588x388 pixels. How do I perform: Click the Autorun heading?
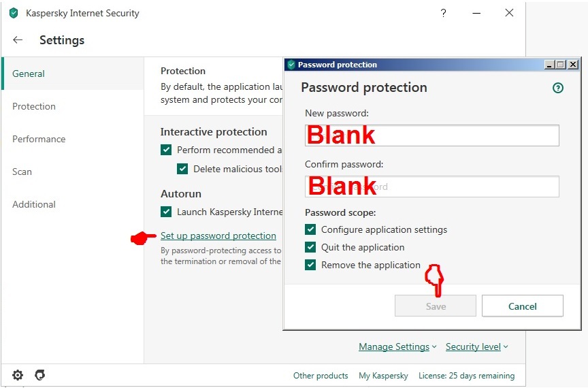coord(181,193)
